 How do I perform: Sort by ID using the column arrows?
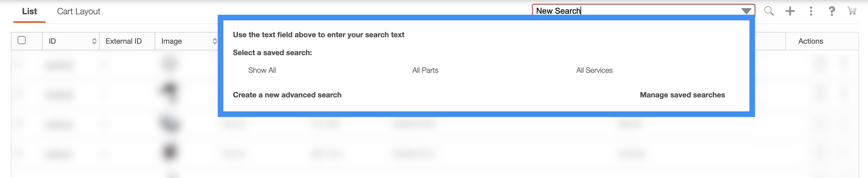click(x=94, y=41)
